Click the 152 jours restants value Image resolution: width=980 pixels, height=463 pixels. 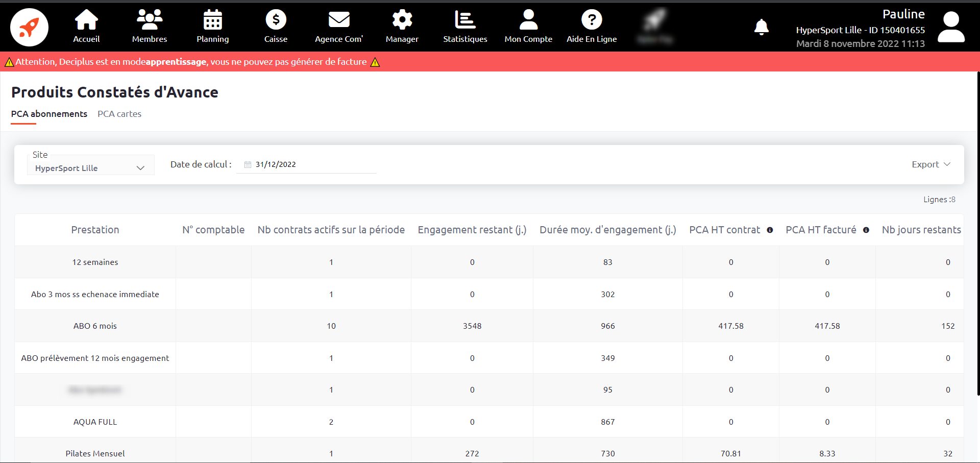click(x=948, y=326)
